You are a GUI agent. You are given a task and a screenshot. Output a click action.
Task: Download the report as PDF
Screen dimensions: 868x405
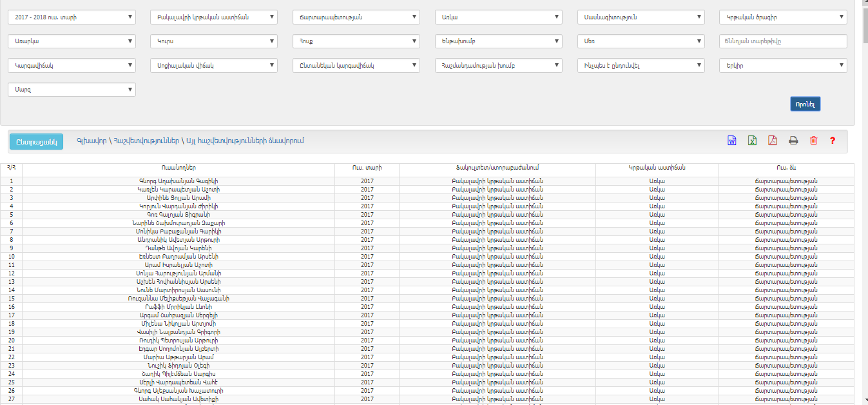[x=772, y=141]
